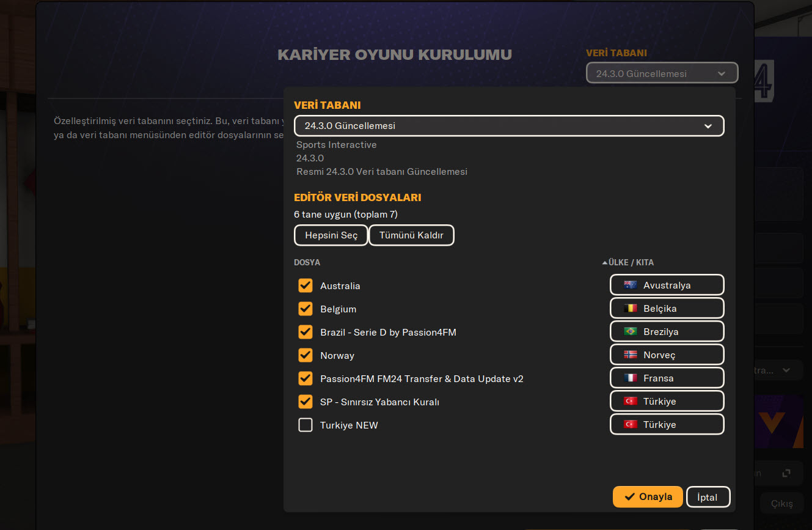The width and height of the screenshot is (812, 530).
Task: Open the partially hidden dropdown on right edge
Action: pyautogui.click(x=775, y=370)
